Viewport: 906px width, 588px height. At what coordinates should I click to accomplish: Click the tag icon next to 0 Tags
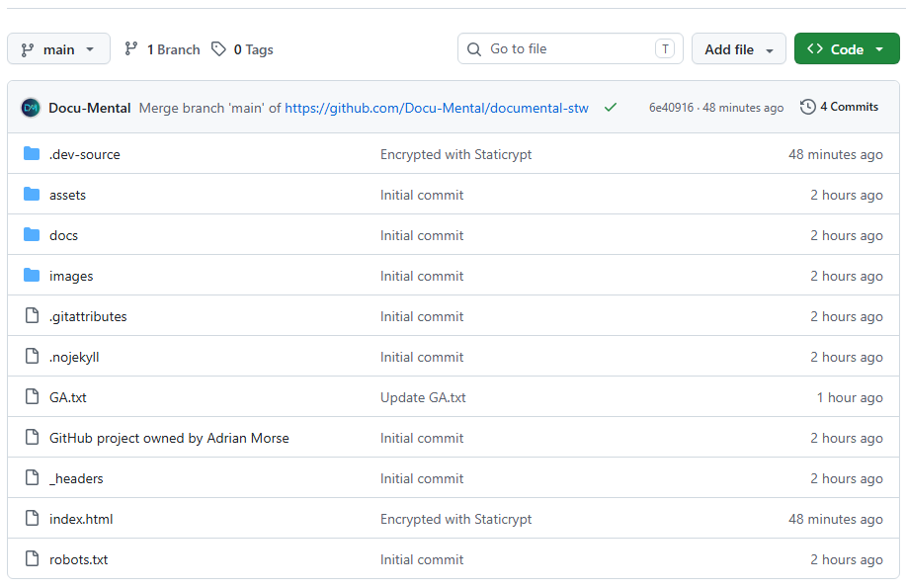coord(218,49)
